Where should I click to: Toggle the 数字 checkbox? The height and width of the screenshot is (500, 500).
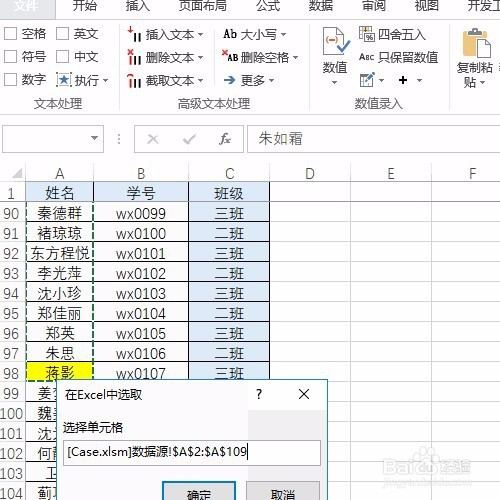(x=10, y=80)
